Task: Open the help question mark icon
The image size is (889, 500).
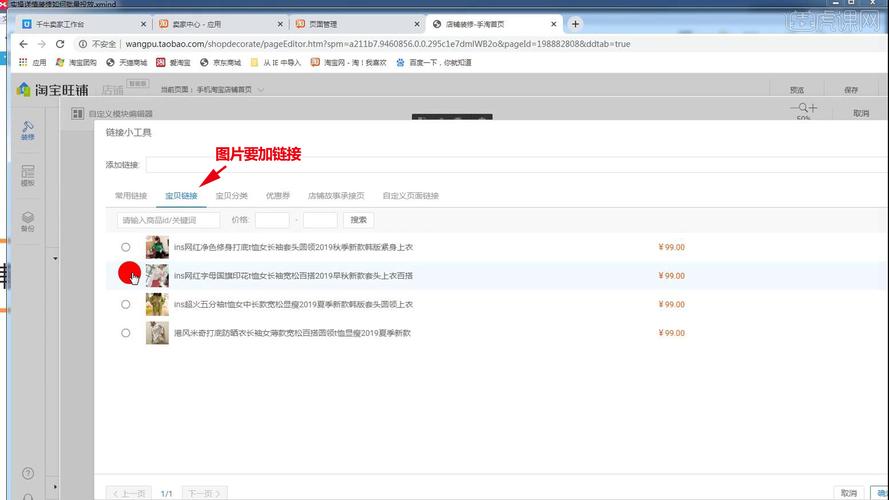Action: (x=27, y=473)
